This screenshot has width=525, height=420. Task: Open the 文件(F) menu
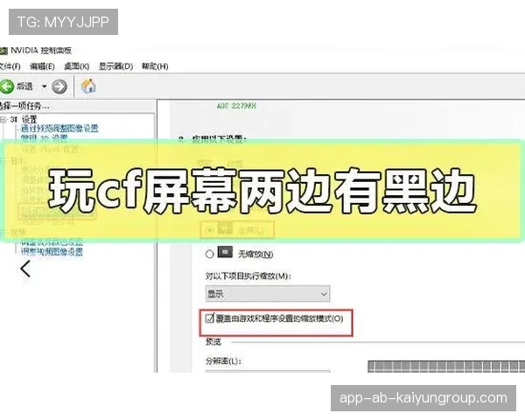10,66
